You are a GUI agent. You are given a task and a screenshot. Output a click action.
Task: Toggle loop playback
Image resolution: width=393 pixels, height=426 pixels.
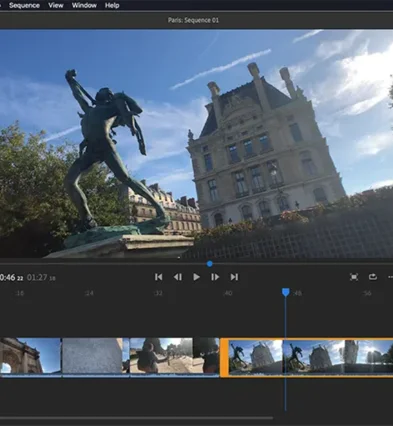(x=373, y=277)
